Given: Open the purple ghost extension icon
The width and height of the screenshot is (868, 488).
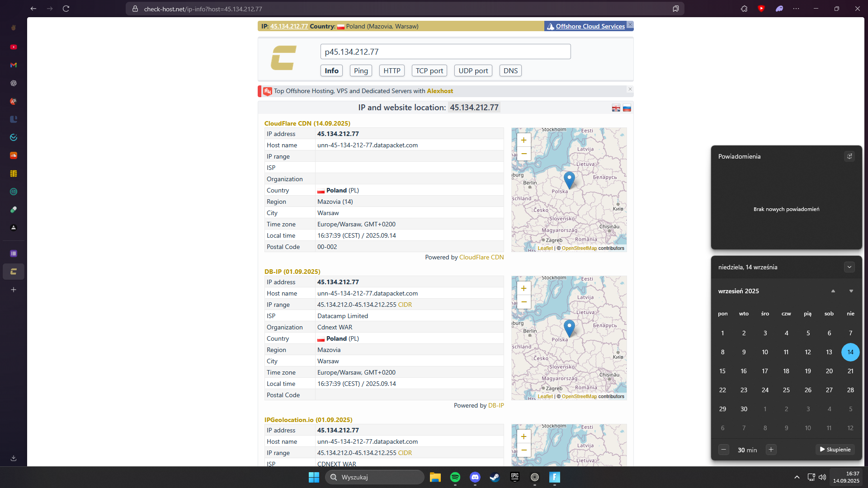Looking at the screenshot, I should pyautogui.click(x=779, y=9).
